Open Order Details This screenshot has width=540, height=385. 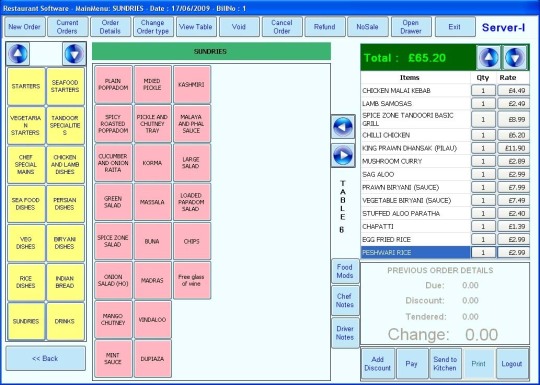(110, 27)
